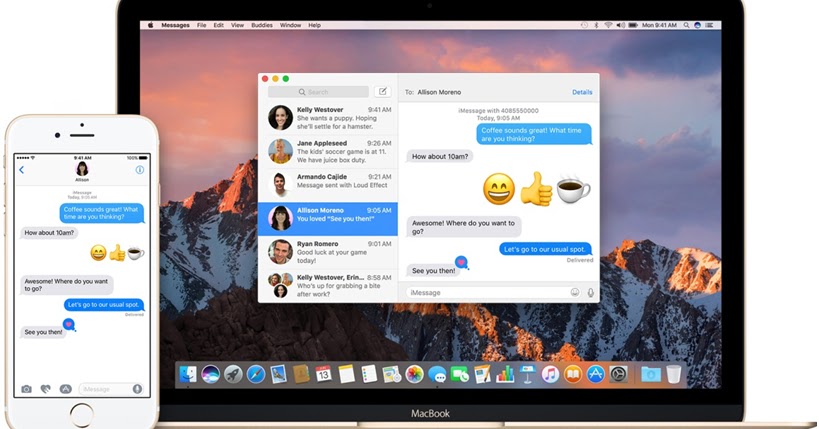Open Photos from the Dock
The image size is (819, 429).
tap(414, 374)
